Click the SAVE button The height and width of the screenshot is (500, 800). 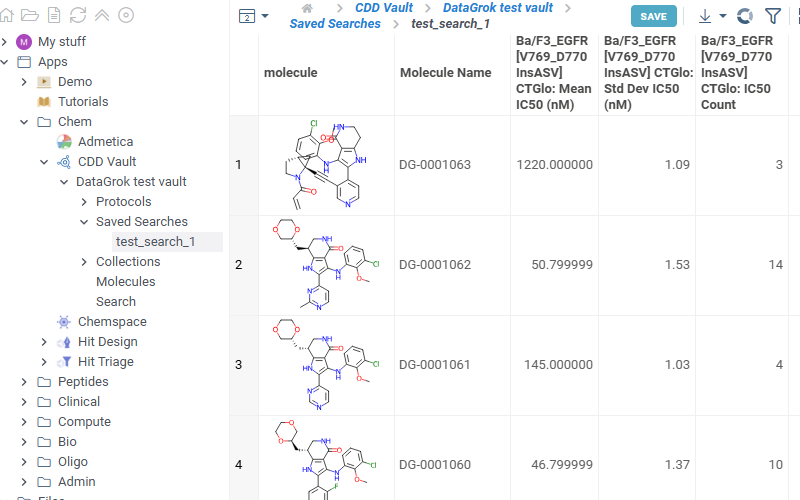(653, 16)
